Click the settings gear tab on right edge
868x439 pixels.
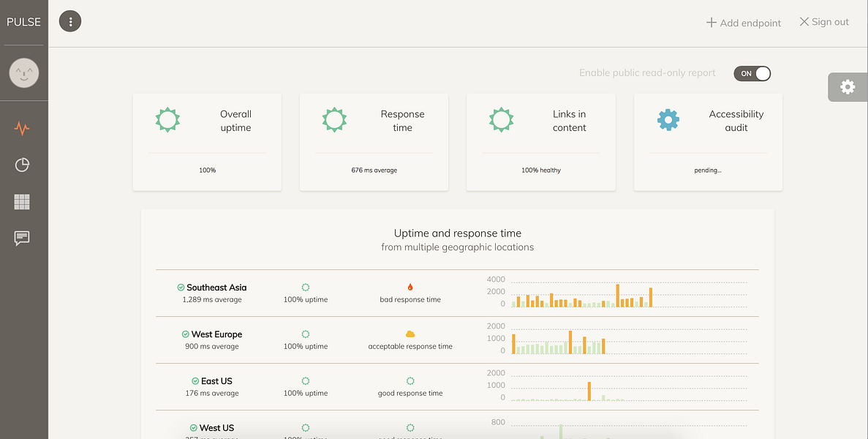(x=848, y=86)
